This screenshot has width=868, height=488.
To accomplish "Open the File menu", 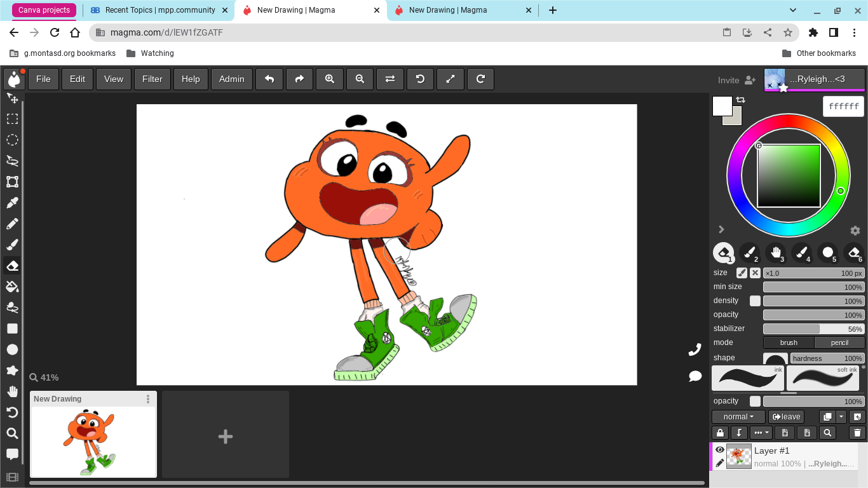I will tap(43, 79).
